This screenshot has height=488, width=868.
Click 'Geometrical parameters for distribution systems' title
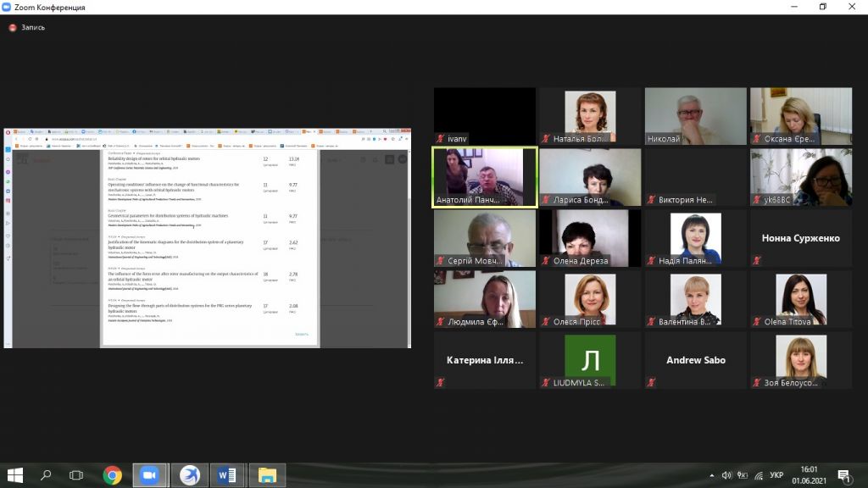coord(169,216)
